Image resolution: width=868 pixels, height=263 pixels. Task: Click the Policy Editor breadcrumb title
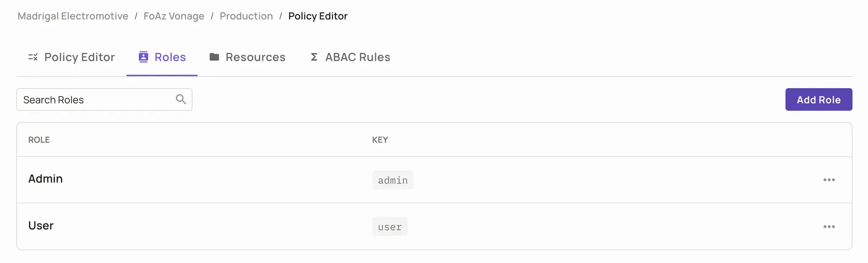[x=318, y=16]
